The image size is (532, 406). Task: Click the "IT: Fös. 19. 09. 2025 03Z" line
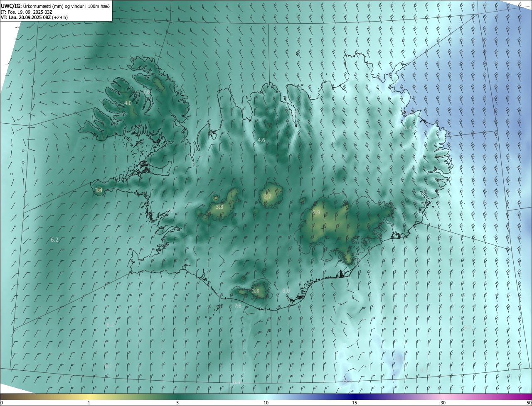pyautogui.click(x=27, y=12)
